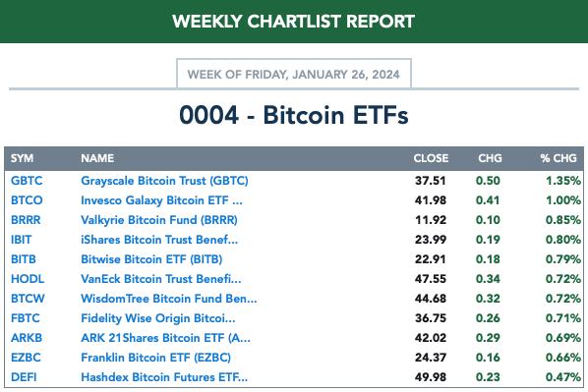
Task: Open WisdomTree Bitcoin Fund name link
Action: (169, 299)
